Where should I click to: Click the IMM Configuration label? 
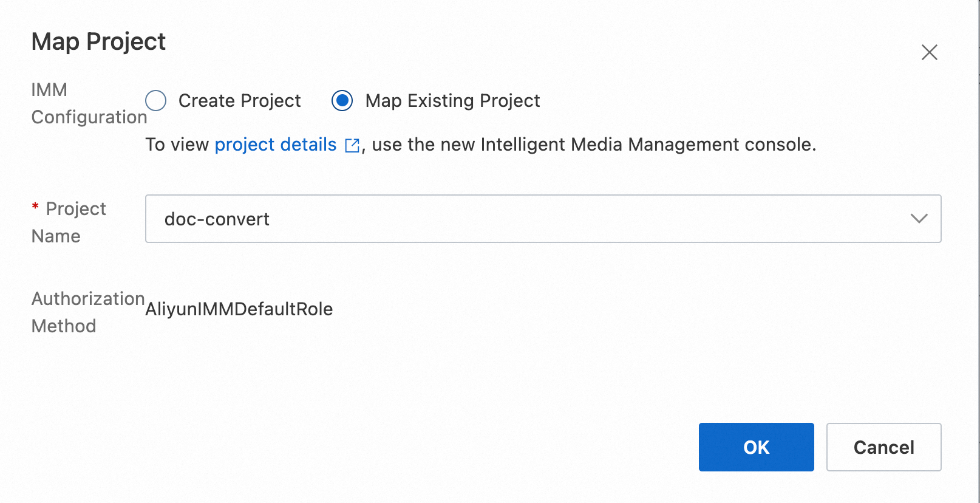pyautogui.click(x=89, y=103)
